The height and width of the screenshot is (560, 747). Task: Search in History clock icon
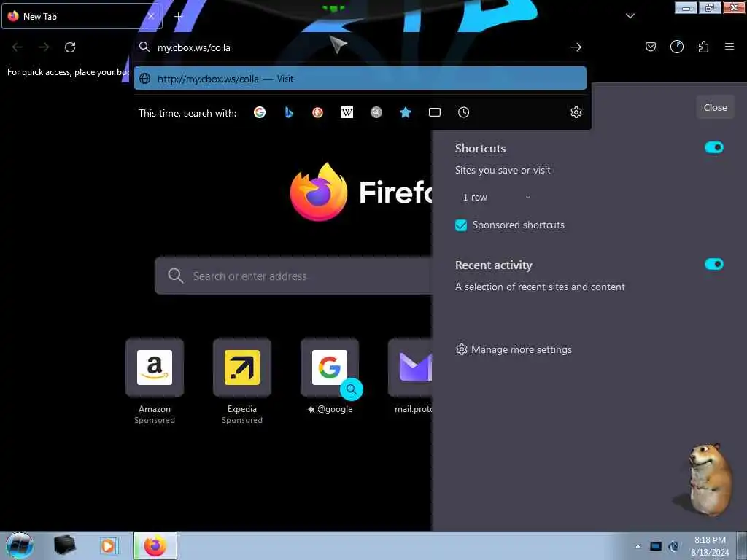tap(463, 112)
